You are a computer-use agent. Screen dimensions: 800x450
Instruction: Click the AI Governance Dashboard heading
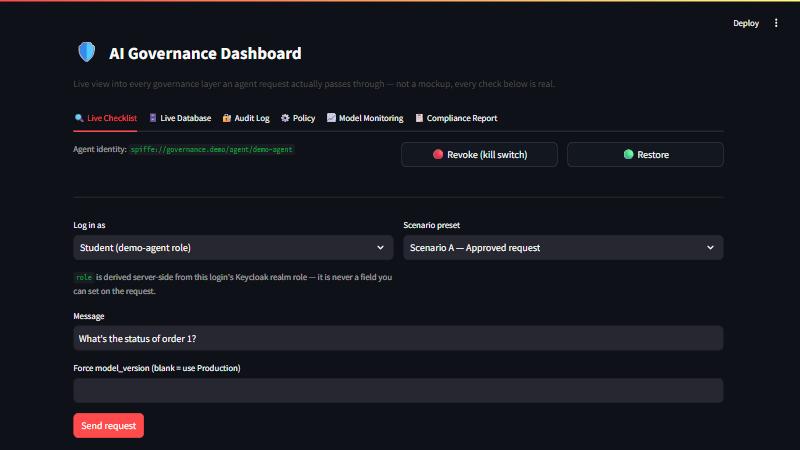click(205, 53)
